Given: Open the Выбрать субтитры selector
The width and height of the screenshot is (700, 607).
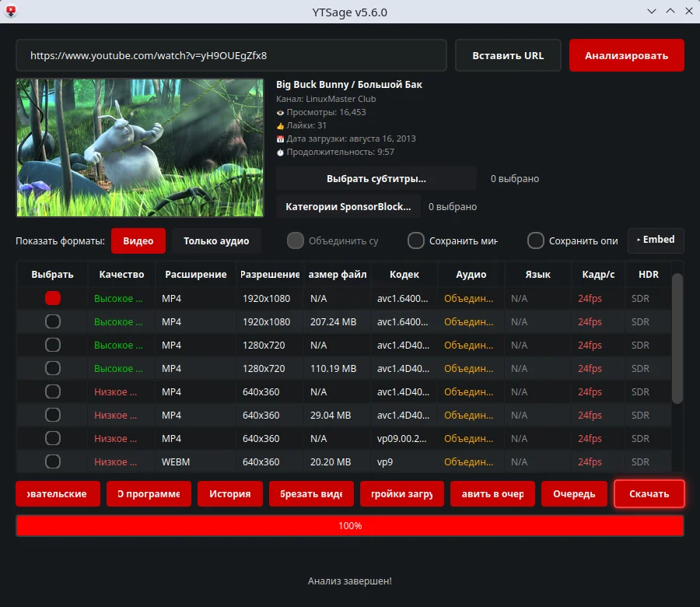Looking at the screenshot, I should (376, 179).
